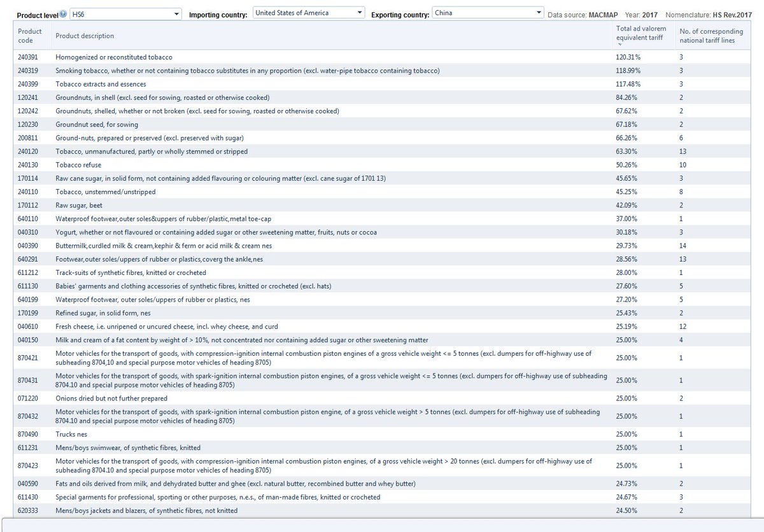The height and width of the screenshot is (532, 764).
Task: Select 'Raw sugar, beet' description
Action: pos(80,206)
